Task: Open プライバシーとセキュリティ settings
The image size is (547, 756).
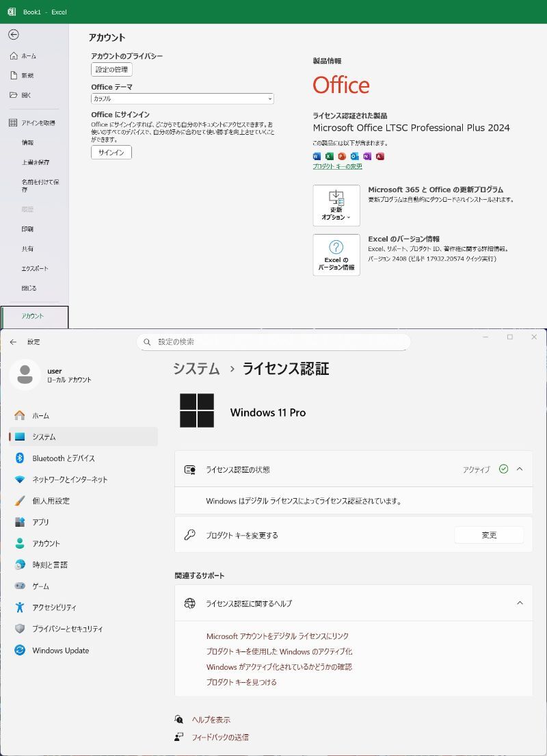Action: pos(67,629)
